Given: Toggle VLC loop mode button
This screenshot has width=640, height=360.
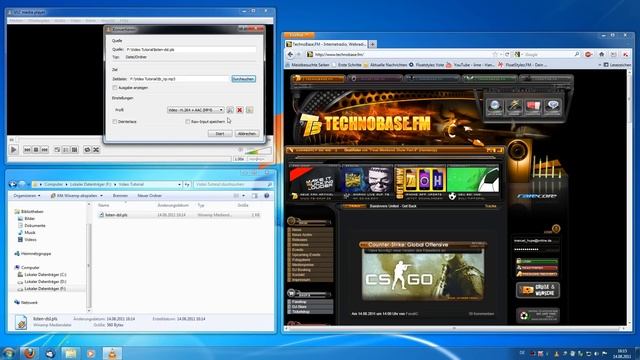Looking at the screenshot, I should pos(87,150).
